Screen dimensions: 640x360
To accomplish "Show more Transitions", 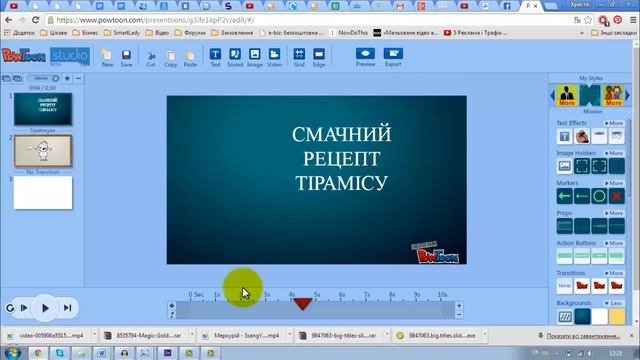I will (x=614, y=273).
